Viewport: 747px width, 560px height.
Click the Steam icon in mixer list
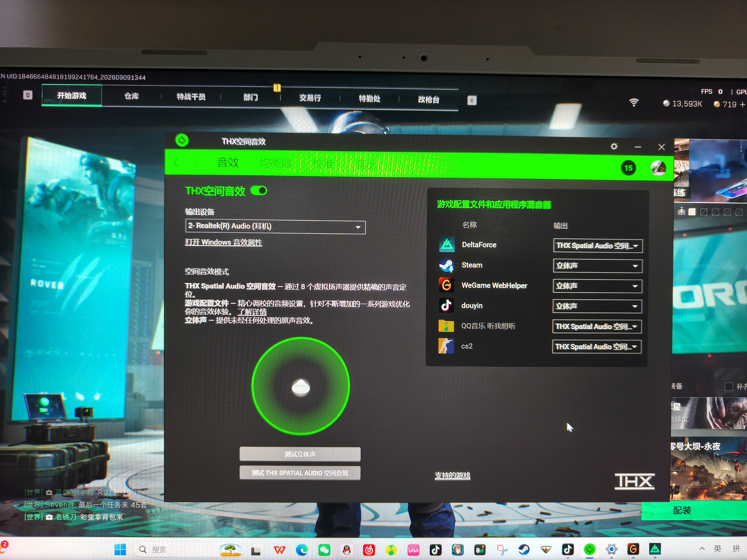tap(446, 265)
